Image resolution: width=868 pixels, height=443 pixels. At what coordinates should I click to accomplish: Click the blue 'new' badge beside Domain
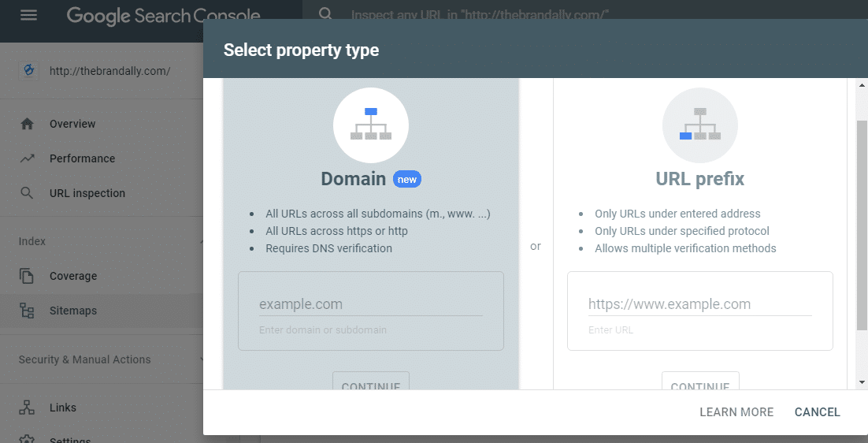[407, 180]
